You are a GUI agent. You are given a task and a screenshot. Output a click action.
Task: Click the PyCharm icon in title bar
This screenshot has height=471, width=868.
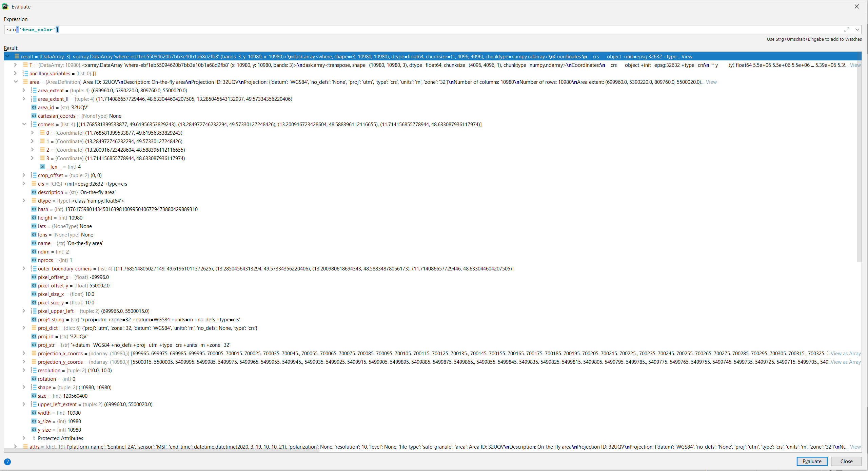tap(5, 6)
